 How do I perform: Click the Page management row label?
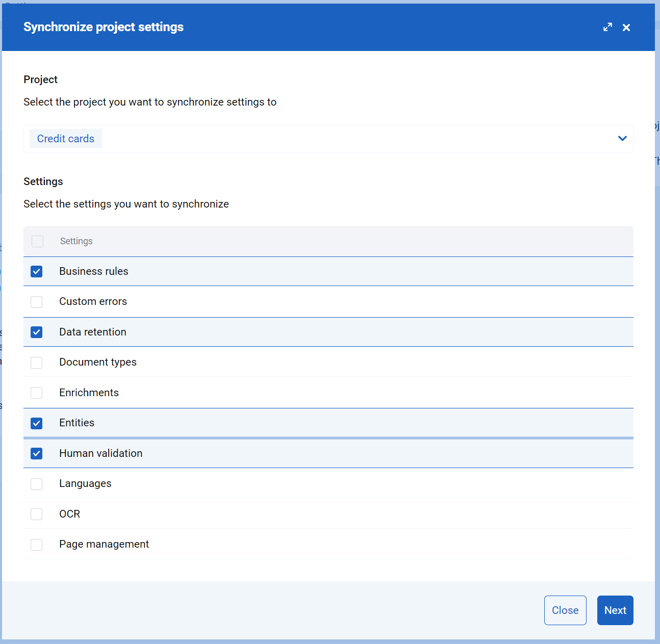[104, 544]
